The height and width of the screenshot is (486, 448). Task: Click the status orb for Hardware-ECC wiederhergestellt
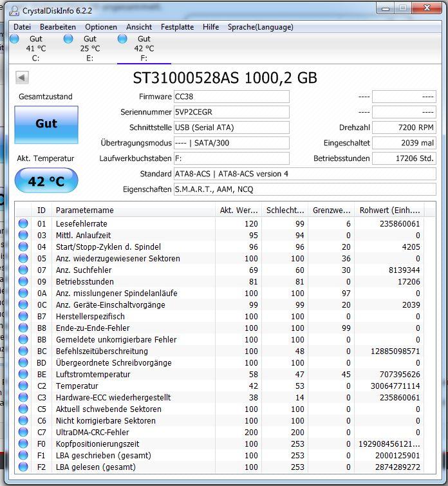(23, 397)
